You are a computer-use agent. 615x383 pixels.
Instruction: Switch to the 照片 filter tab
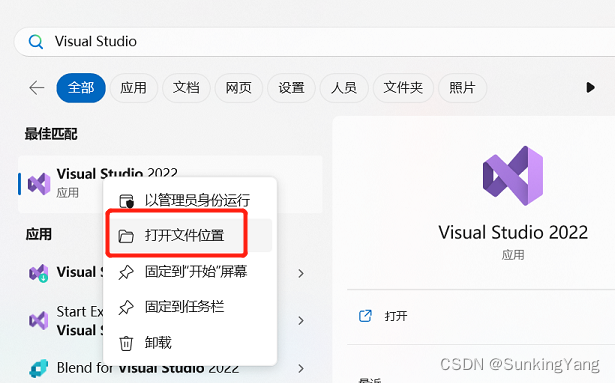[462, 88]
